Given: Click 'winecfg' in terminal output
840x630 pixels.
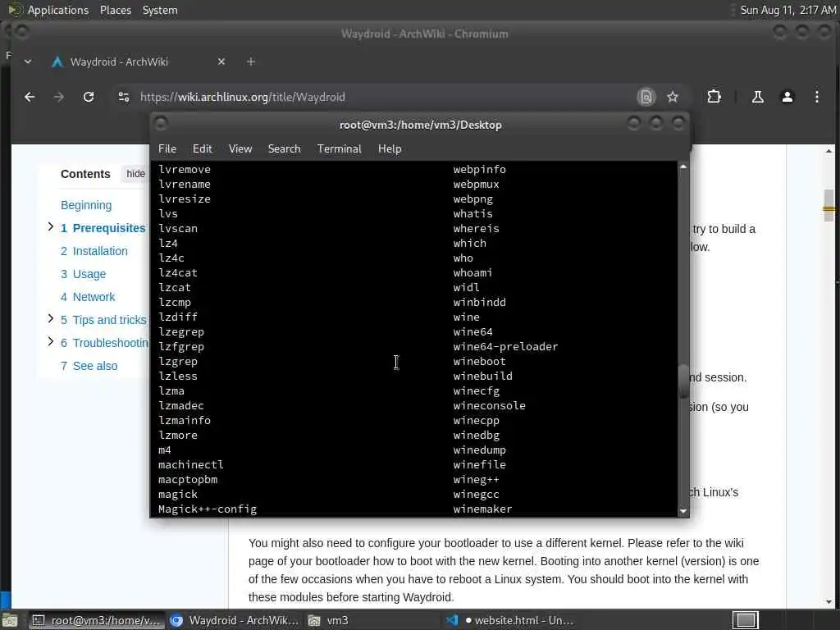Looking at the screenshot, I should point(477,391).
